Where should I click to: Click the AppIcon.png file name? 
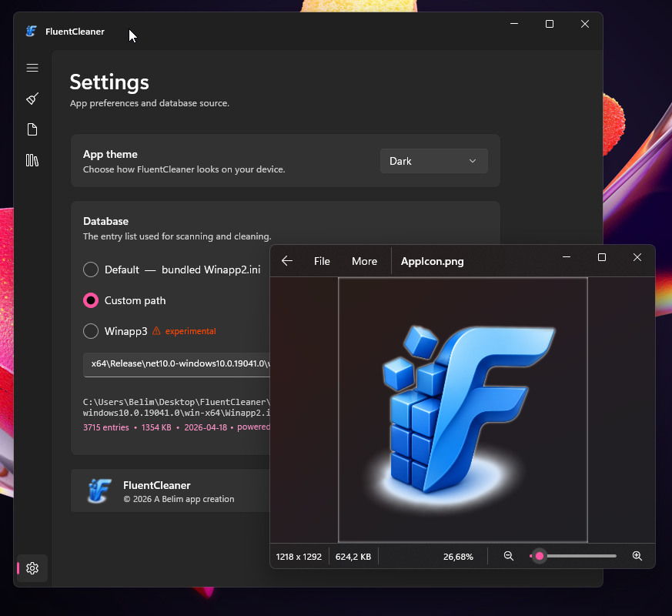click(432, 261)
